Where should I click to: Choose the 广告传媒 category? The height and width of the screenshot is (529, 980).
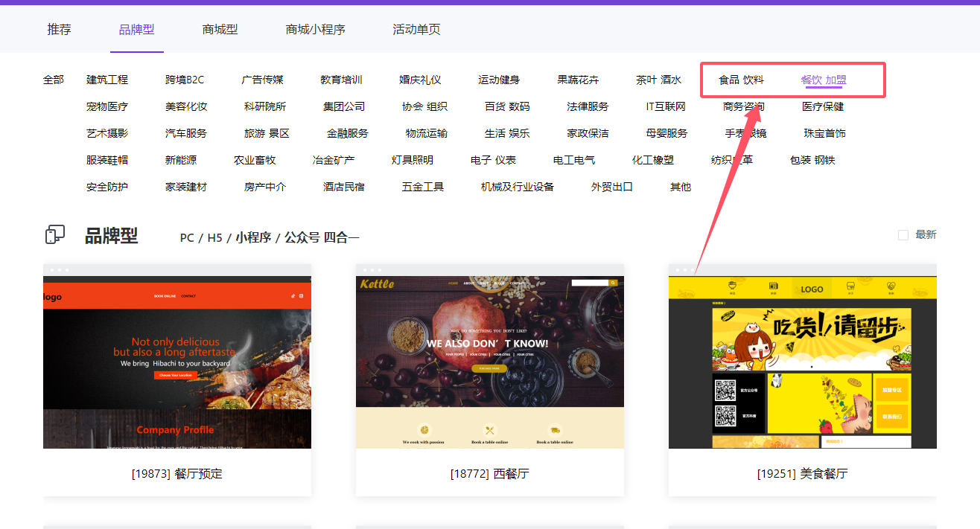click(262, 80)
